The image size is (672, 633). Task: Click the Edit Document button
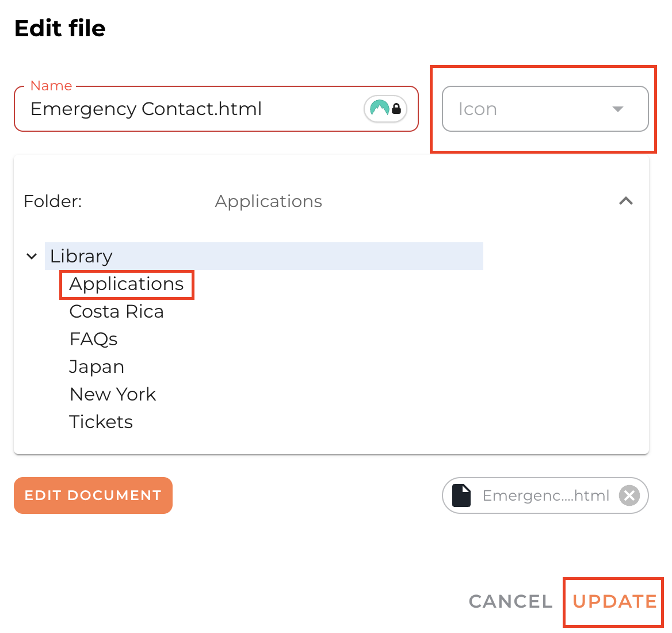[x=93, y=495]
